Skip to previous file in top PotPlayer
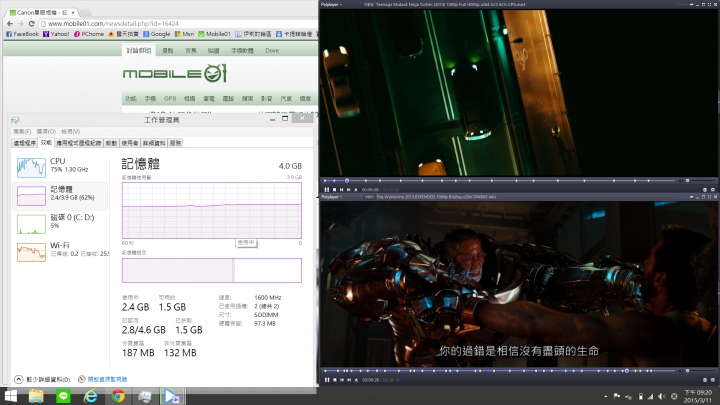The image size is (720, 405). [341, 190]
